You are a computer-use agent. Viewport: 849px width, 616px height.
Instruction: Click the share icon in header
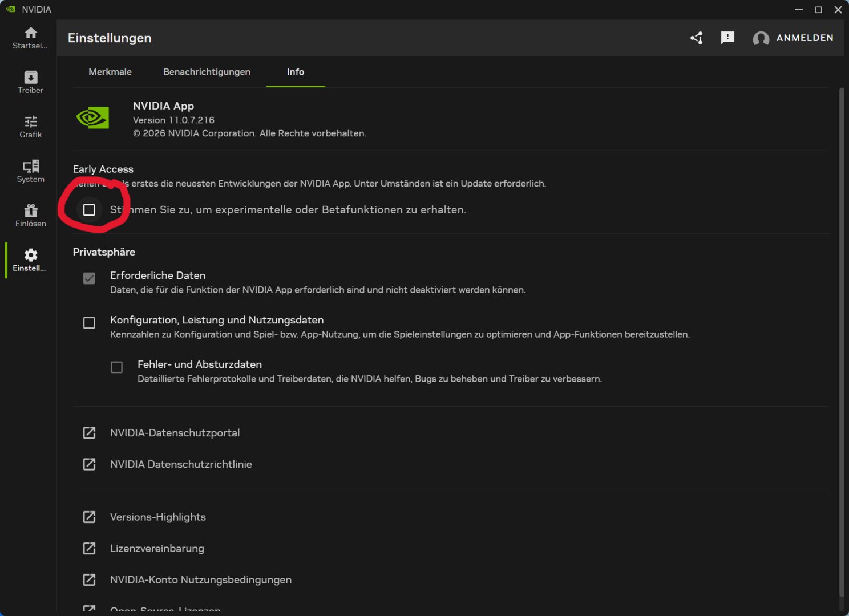696,38
